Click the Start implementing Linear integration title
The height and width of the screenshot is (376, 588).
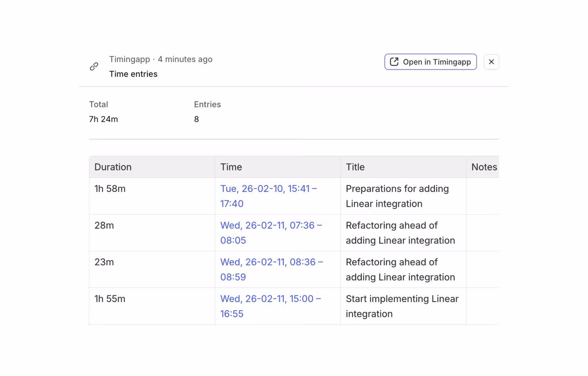click(402, 306)
